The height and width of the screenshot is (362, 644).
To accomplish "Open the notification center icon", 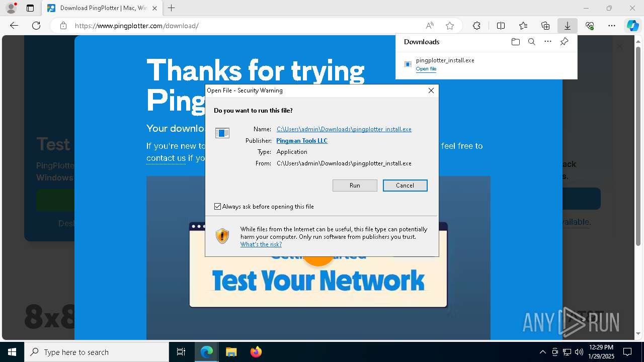I will coord(627,352).
